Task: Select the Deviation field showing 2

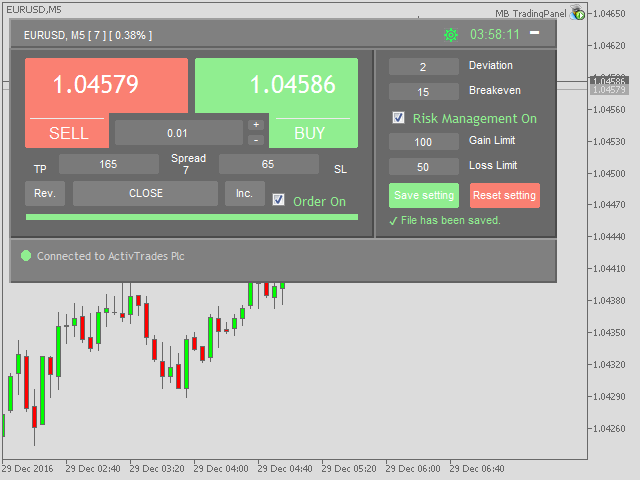Action: [424, 67]
